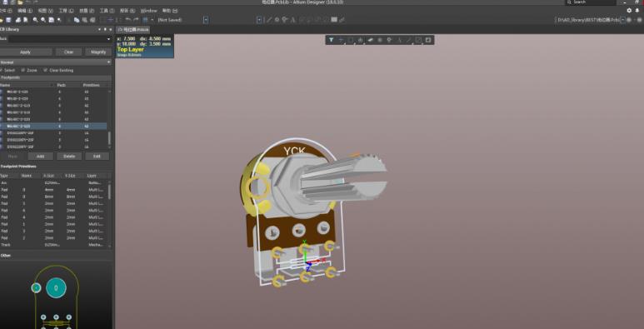The image size is (644, 329).
Task: Click the notification bell icon at top right
Action: click(637, 11)
